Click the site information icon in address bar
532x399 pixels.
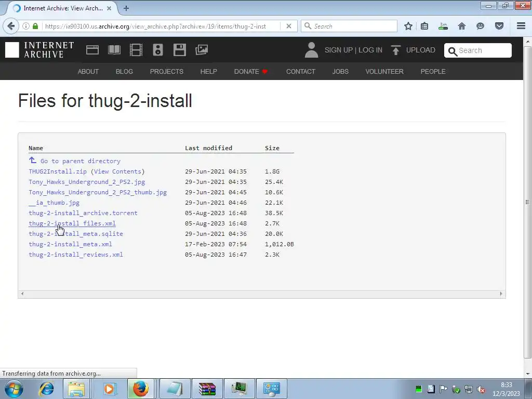(x=26, y=26)
